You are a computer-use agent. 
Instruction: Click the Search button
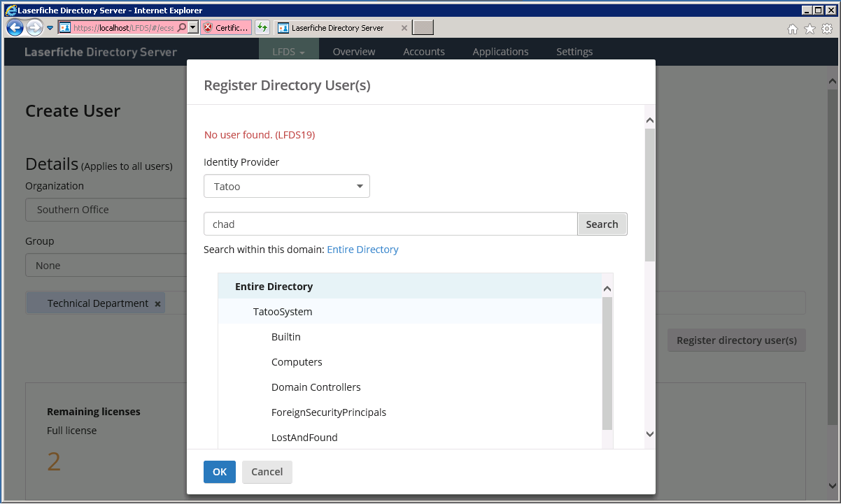point(602,224)
